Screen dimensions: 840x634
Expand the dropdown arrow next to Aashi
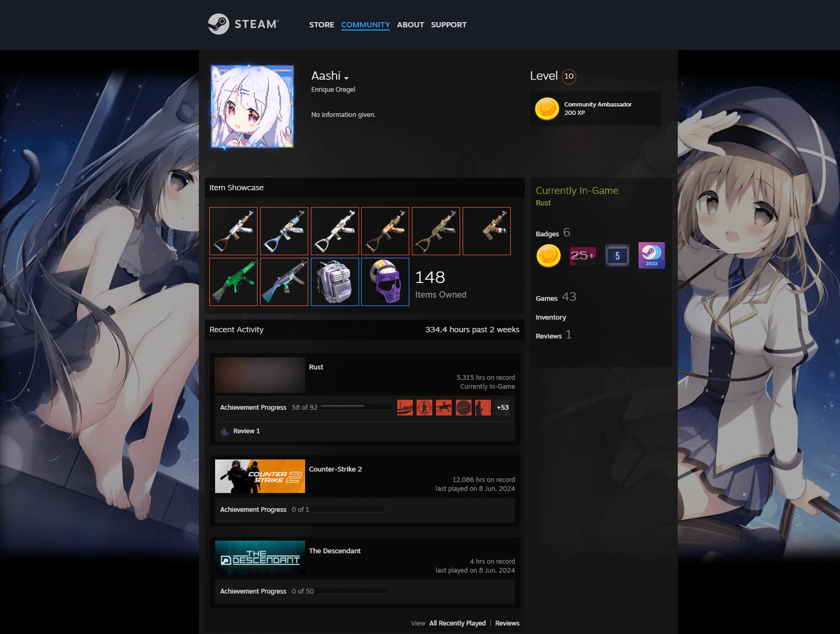pyautogui.click(x=346, y=78)
